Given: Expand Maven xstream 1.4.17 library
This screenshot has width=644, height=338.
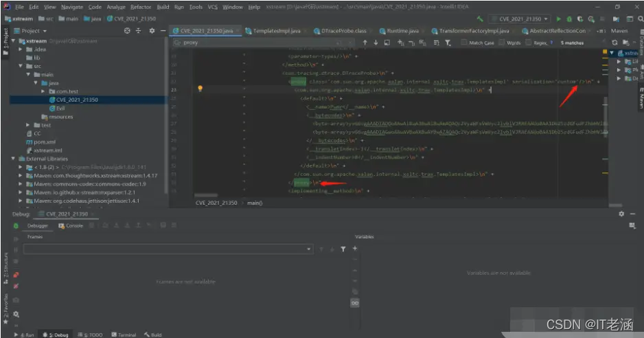Looking at the screenshot, I should [x=21, y=176].
